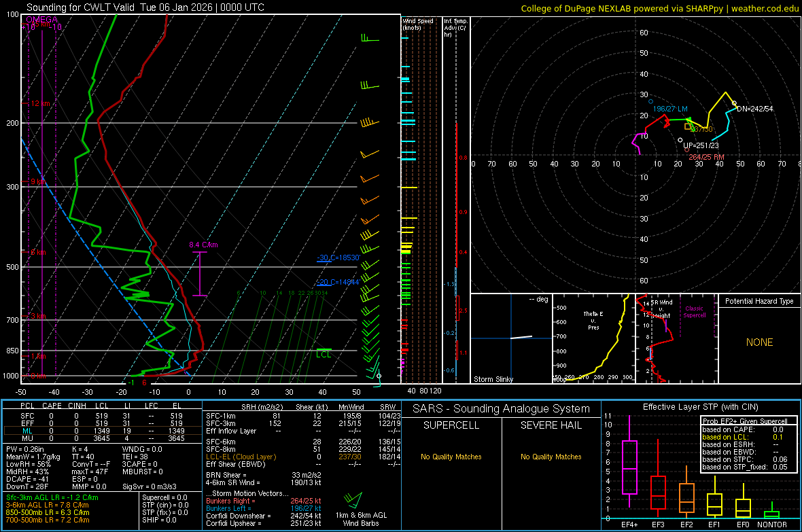This screenshot has height=532, width=802.
Task: Click the 'SFC-1km' shear row label
Action: [221, 416]
